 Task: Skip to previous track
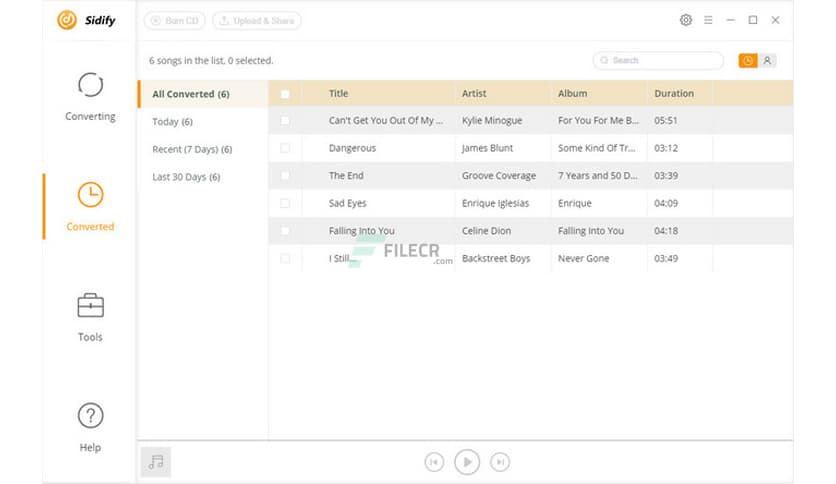pos(434,462)
